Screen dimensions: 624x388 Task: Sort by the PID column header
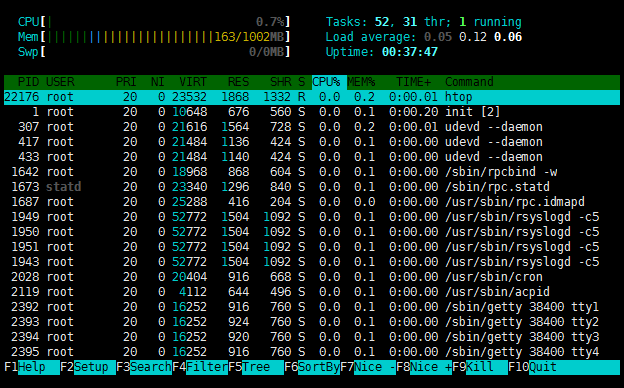coord(28,82)
